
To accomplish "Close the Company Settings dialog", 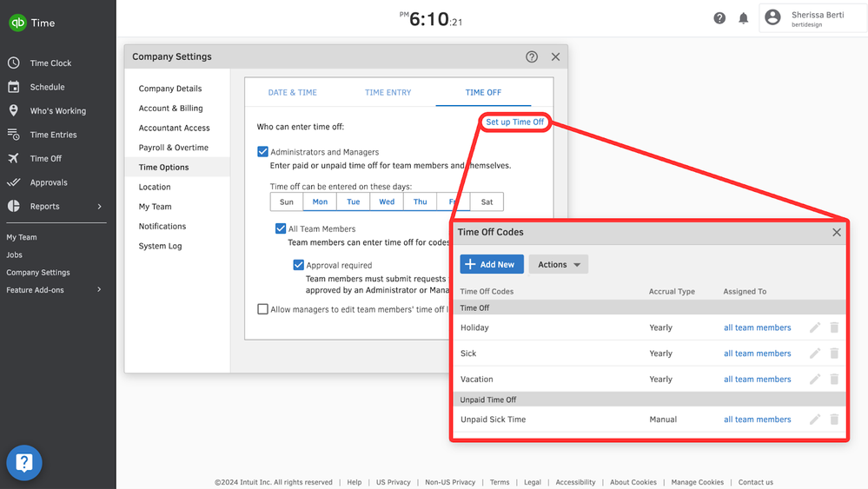I will [x=556, y=56].
